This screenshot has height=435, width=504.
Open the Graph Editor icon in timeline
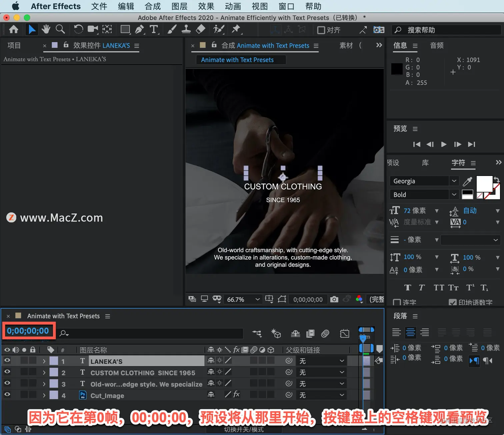pyautogui.click(x=345, y=333)
